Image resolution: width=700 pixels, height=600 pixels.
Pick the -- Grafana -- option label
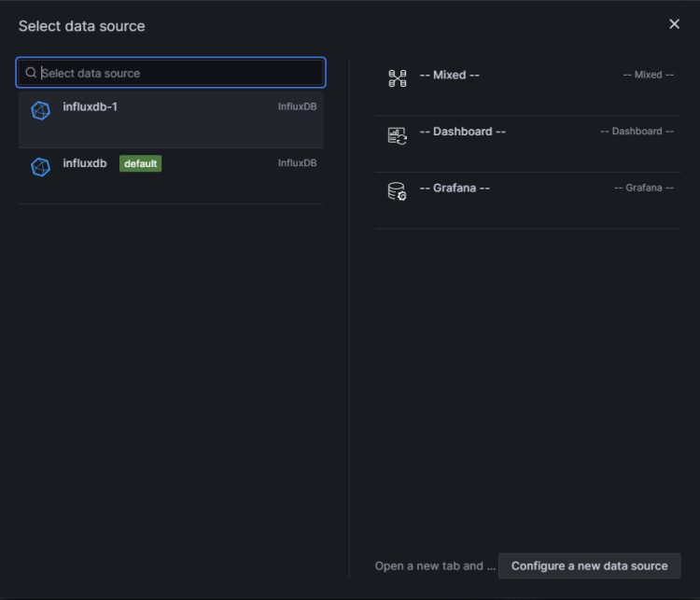tap(455, 188)
